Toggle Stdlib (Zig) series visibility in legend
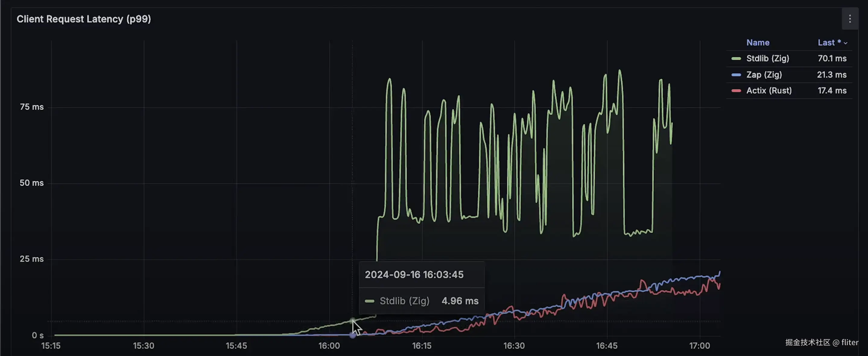 (767, 59)
